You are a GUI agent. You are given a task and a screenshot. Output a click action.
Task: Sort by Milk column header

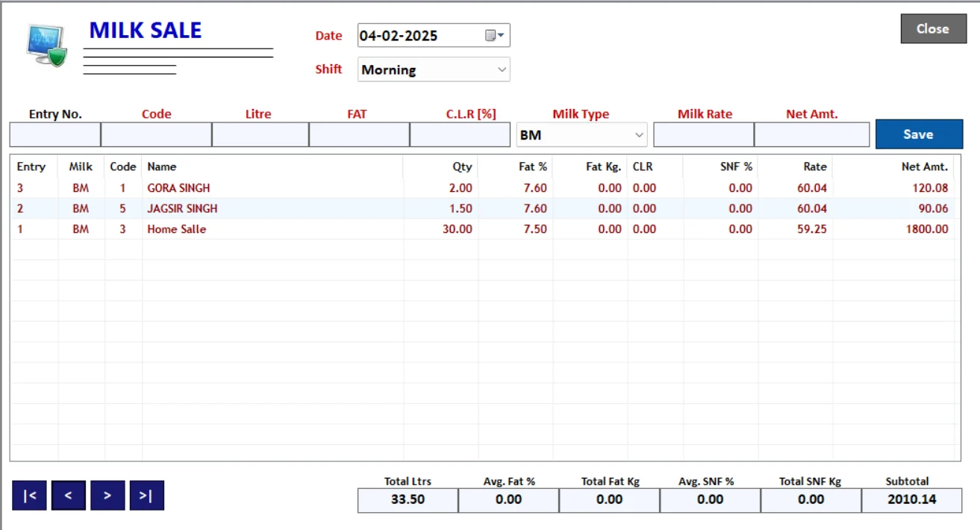pyautogui.click(x=81, y=166)
